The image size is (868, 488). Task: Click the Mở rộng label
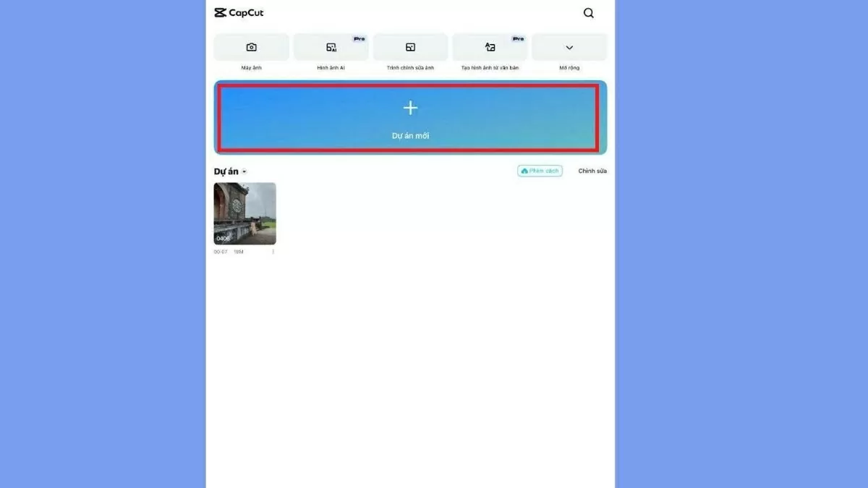point(569,68)
